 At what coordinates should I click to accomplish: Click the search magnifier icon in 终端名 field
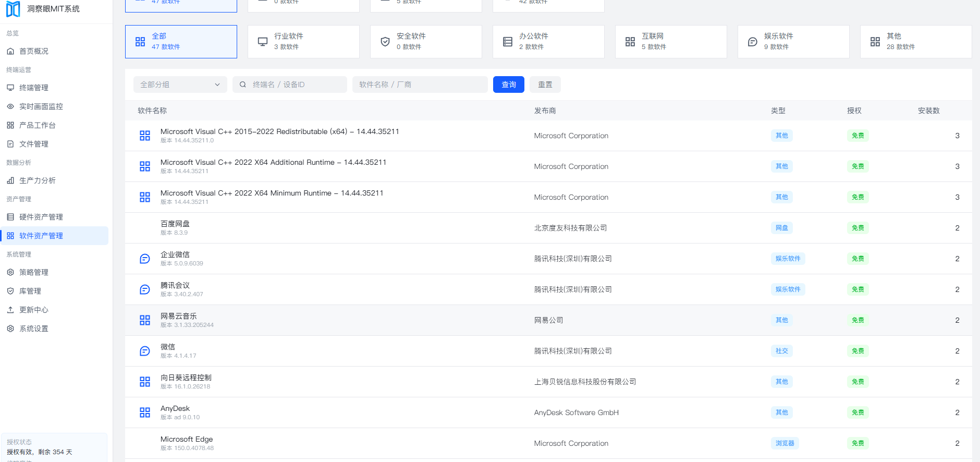(x=243, y=84)
